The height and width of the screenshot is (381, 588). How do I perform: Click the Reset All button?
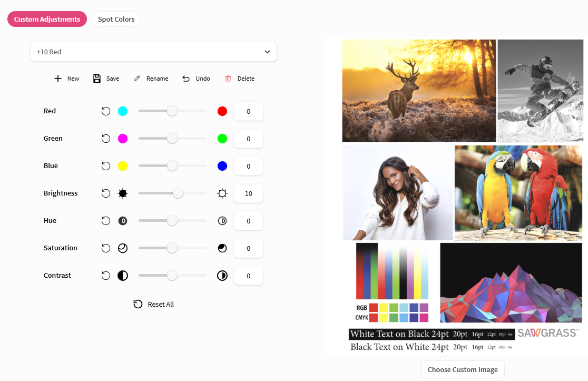pos(153,304)
